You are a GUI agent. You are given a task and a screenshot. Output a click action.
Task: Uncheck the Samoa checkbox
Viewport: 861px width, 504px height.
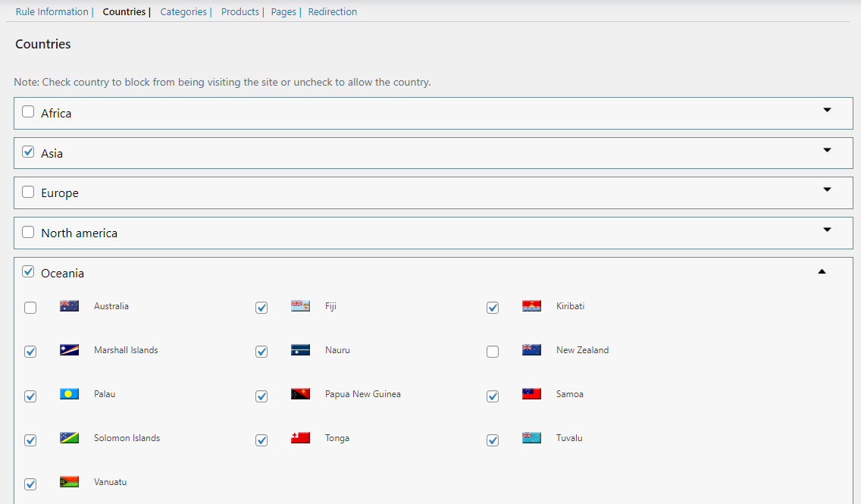pos(493,396)
